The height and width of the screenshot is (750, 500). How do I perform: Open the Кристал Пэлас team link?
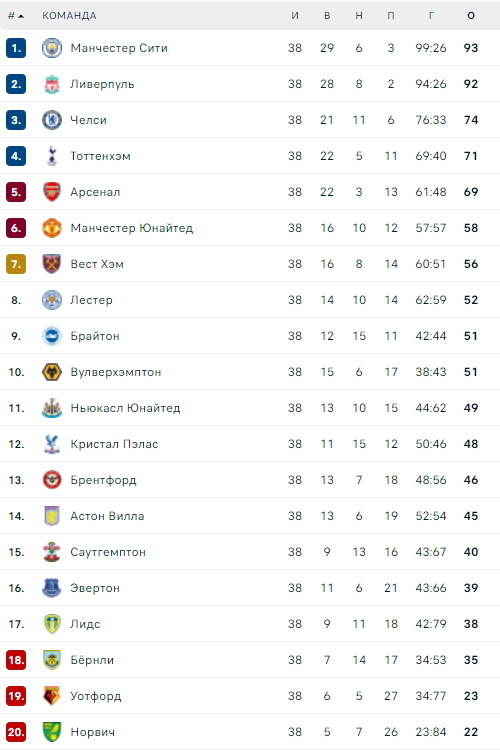pos(114,444)
